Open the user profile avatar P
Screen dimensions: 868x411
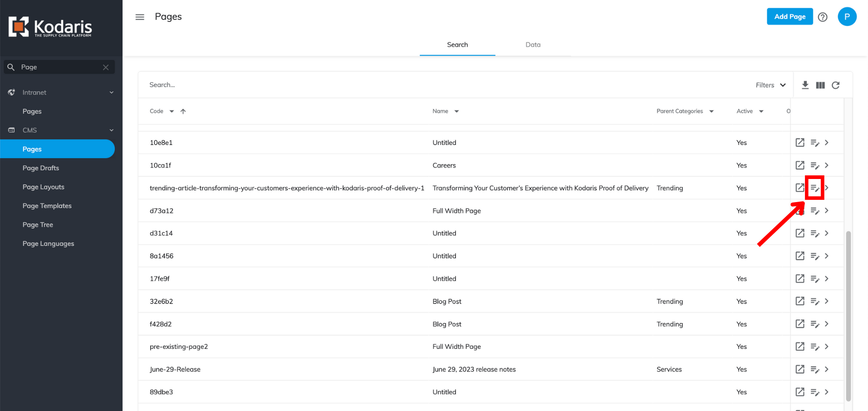point(847,17)
